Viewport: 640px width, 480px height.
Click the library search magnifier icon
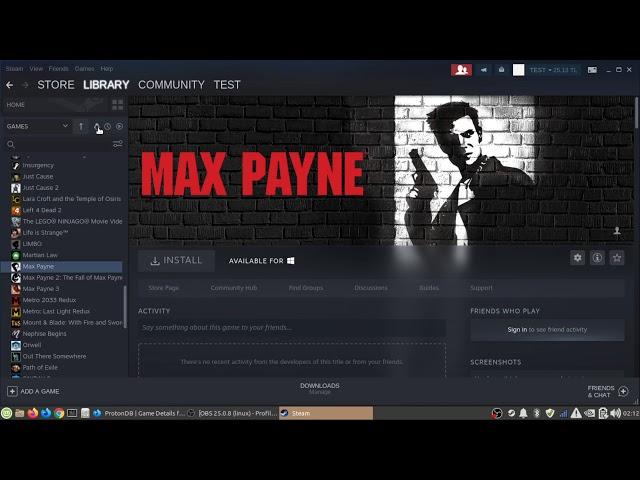[x=11, y=144]
